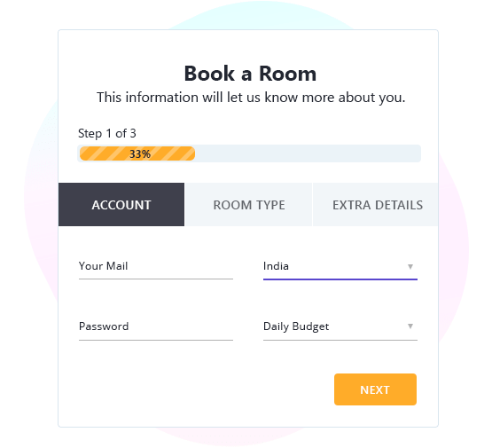The height and width of the screenshot is (448, 492).
Task: Click the 33% progress label
Action: 140,153
